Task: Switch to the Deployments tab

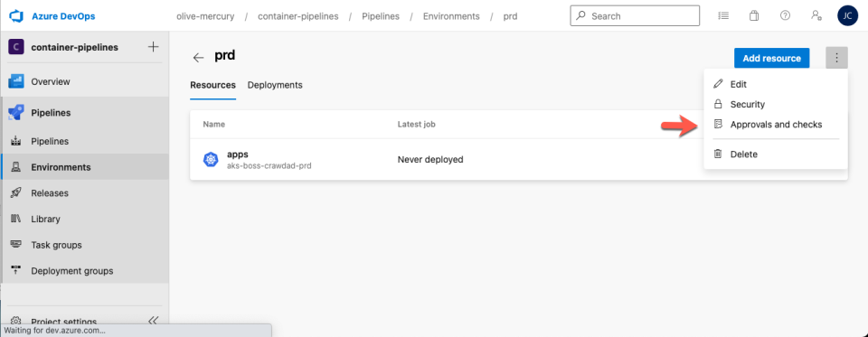Action: 275,85
